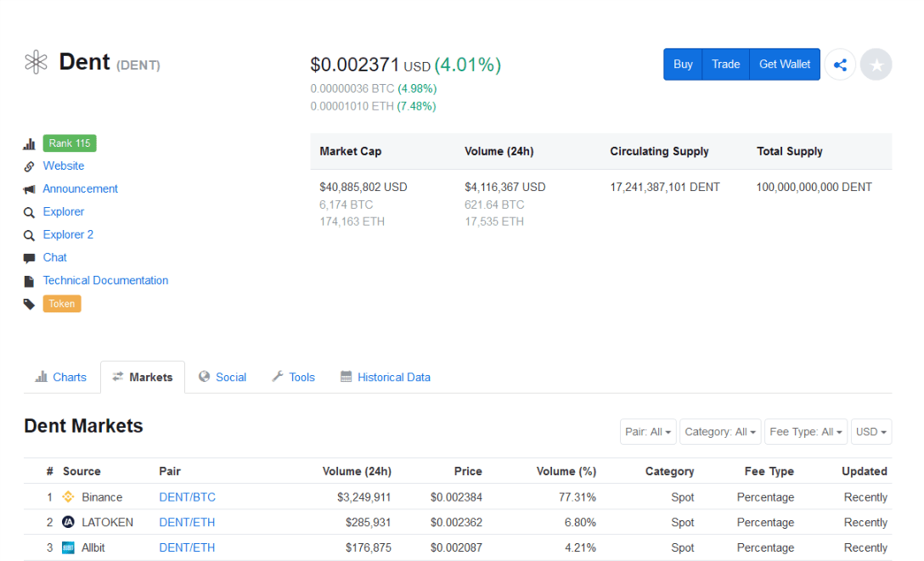Click the 77.31% volume share cell
Screen dimensions: 924x561
coord(577,497)
